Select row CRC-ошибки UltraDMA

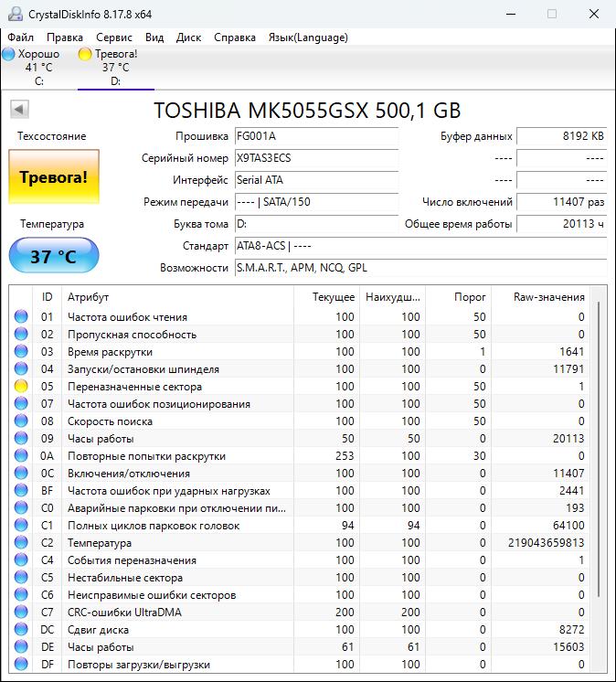pos(300,613)
